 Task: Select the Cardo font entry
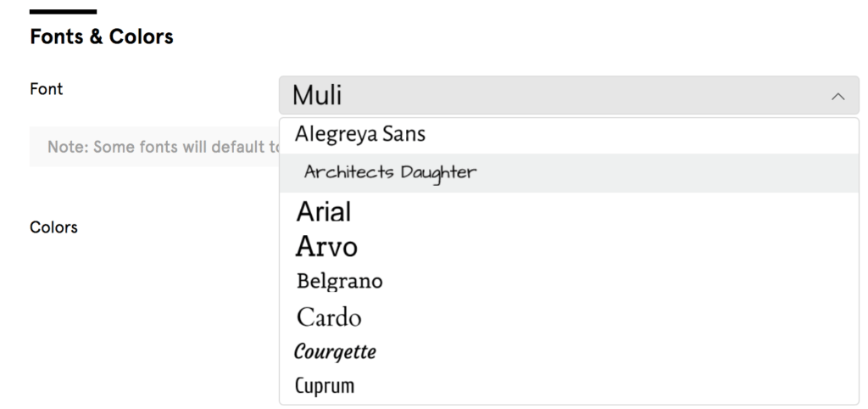[329, 317]
